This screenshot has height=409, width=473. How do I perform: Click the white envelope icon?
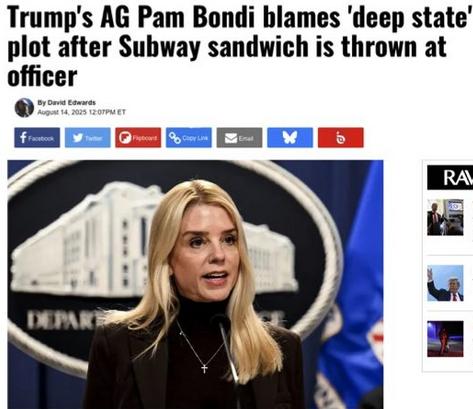231,138
